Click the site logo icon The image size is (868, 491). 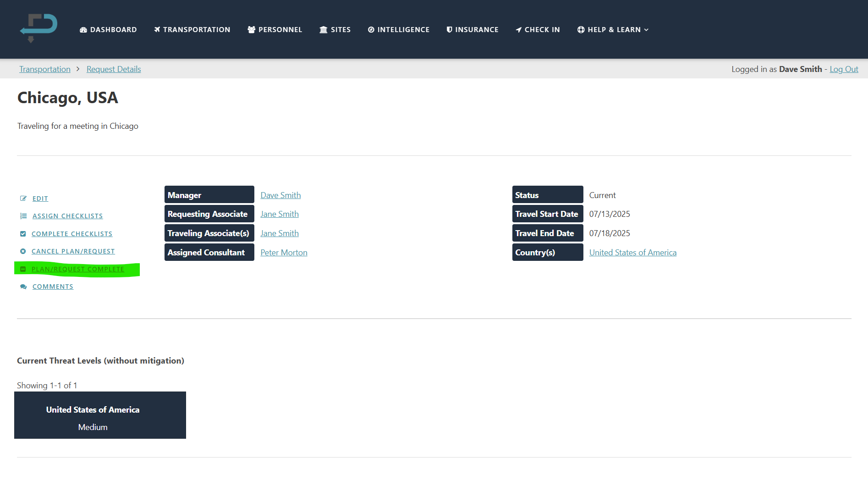tap(38, 28)
